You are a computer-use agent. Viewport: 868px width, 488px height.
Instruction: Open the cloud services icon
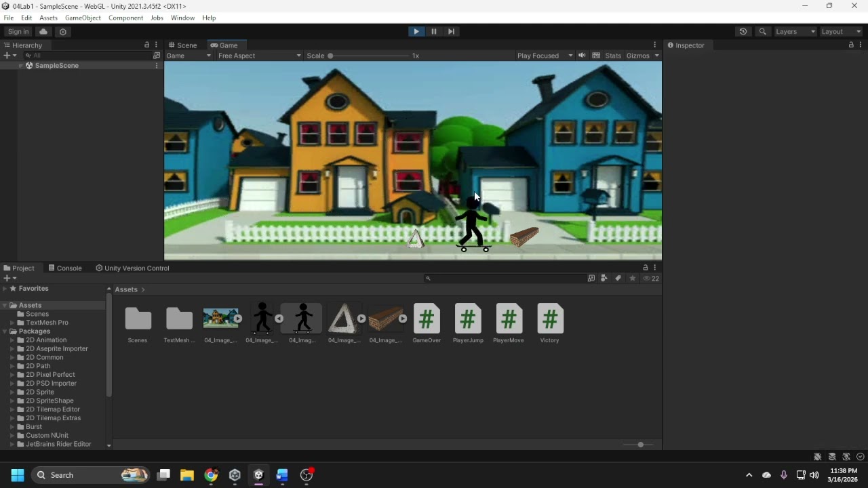tap(43, 31)
